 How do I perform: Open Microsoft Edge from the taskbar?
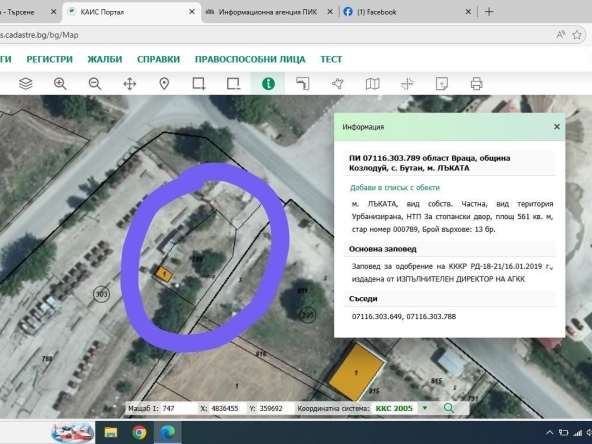pos(168,432)
